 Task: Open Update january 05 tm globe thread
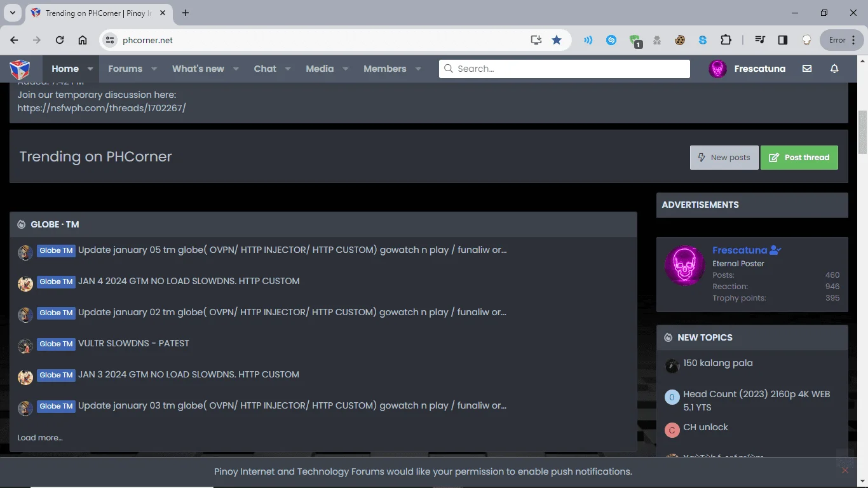292,250
